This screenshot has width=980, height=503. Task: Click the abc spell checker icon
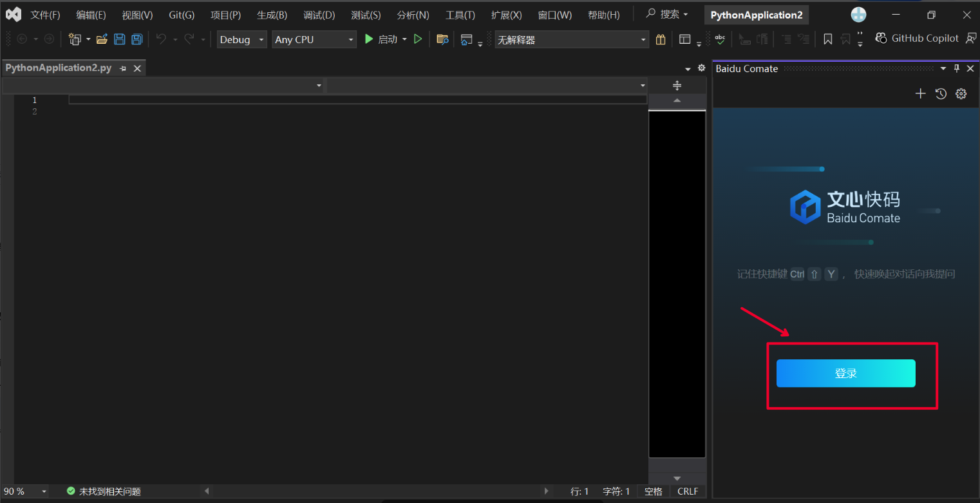[720, 39]
